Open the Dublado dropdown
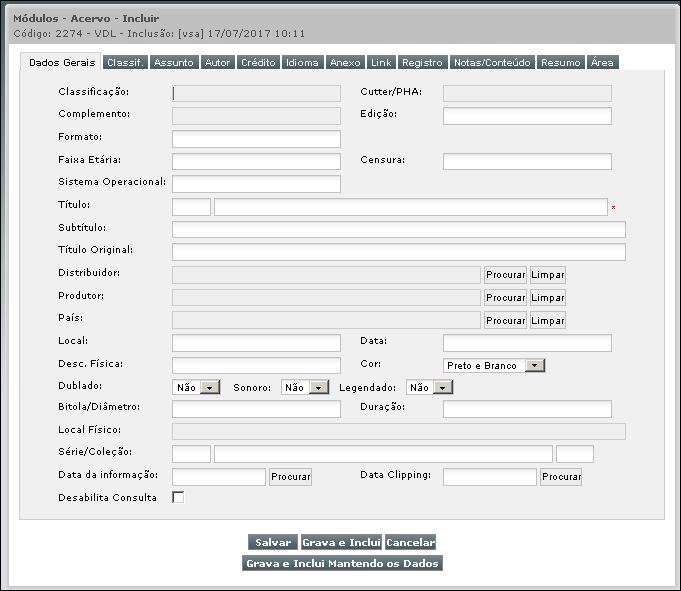 [x=196, y=387]
